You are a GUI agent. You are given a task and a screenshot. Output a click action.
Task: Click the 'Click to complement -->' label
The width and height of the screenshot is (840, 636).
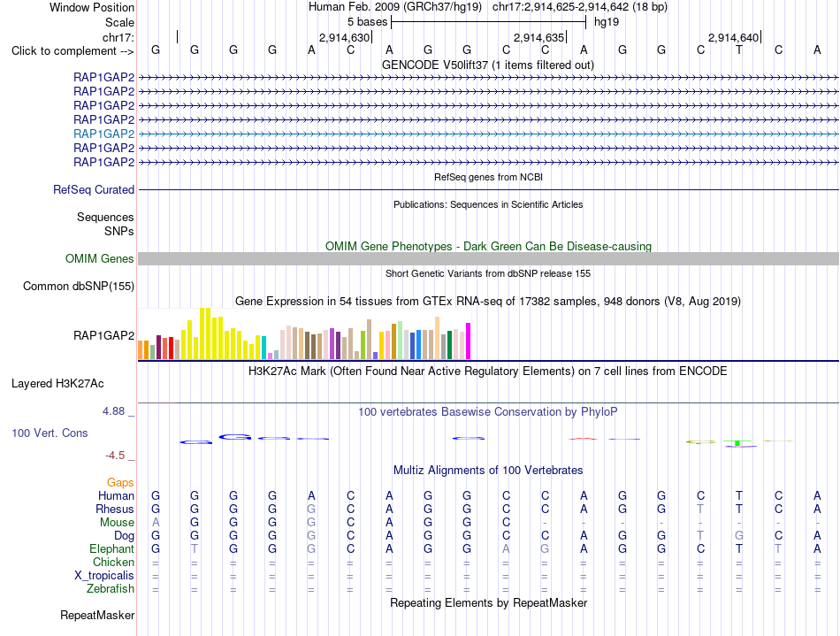(x=73, y=51)
